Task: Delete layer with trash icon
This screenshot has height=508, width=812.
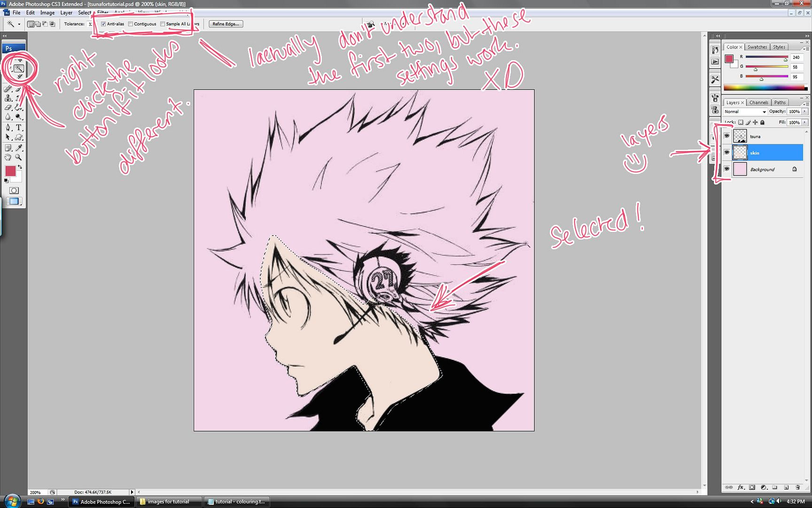Action: (x=797, y=487)
